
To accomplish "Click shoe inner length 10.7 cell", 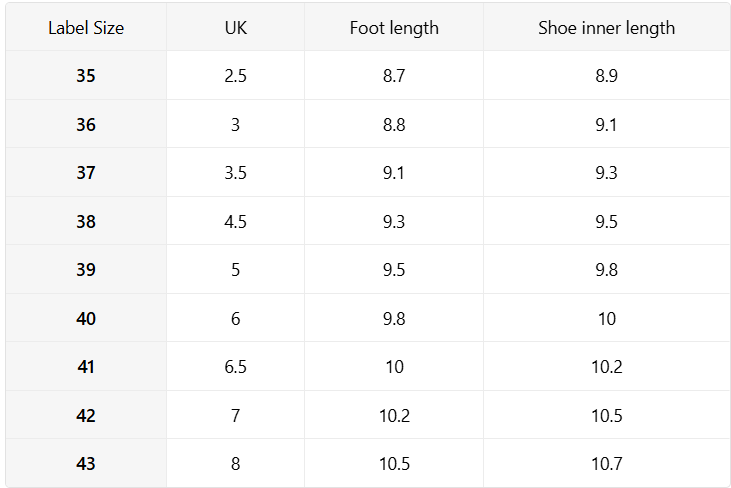I will pyautogui.click(x=606, y=464).
